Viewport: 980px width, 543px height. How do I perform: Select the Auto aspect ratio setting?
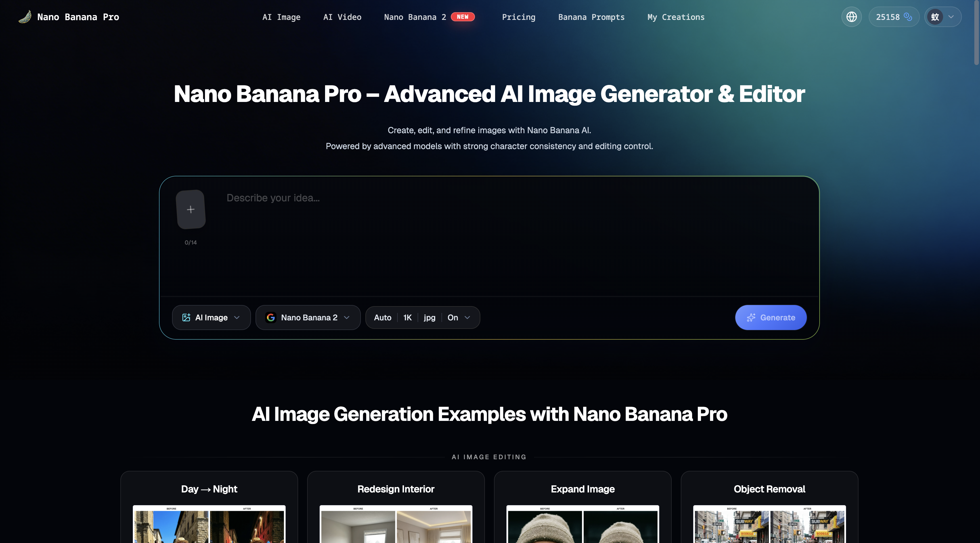click(x=382, y=317)
